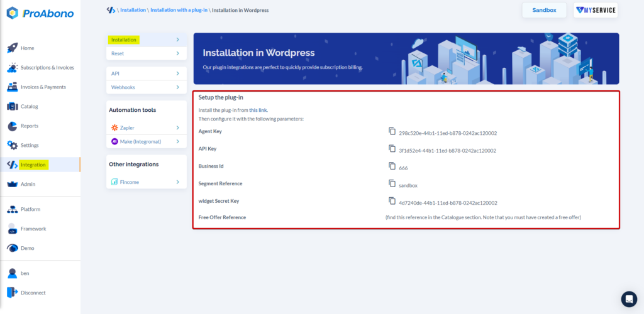644x314 pixels.
Task: Click the ben username label
Action: tap(25, 273)
